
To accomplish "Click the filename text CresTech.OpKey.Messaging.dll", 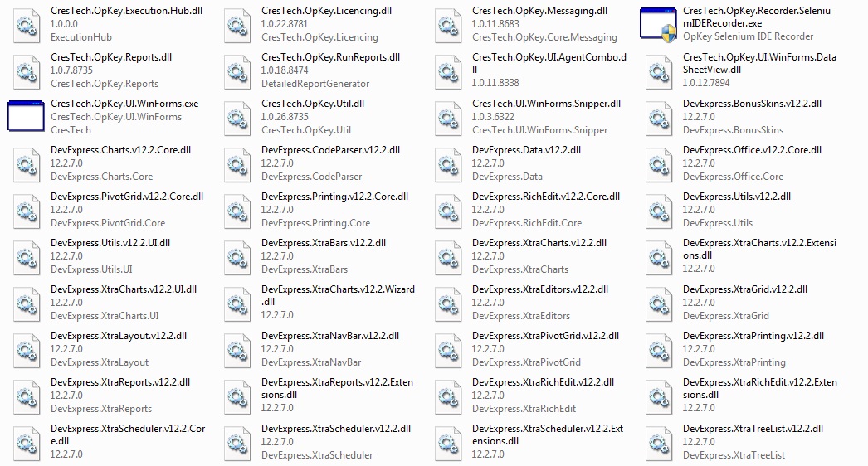I will pyautogui.click(x=539, y=11).
